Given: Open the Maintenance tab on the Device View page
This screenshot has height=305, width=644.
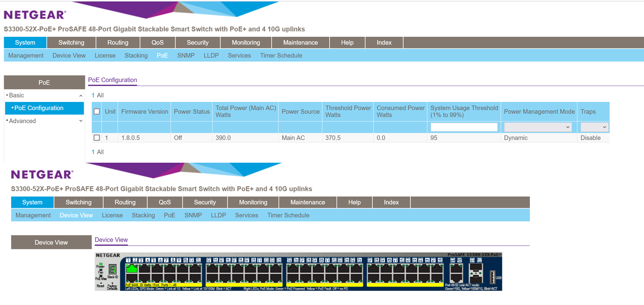Looking at the screenshot, I should tap(308, 202).
